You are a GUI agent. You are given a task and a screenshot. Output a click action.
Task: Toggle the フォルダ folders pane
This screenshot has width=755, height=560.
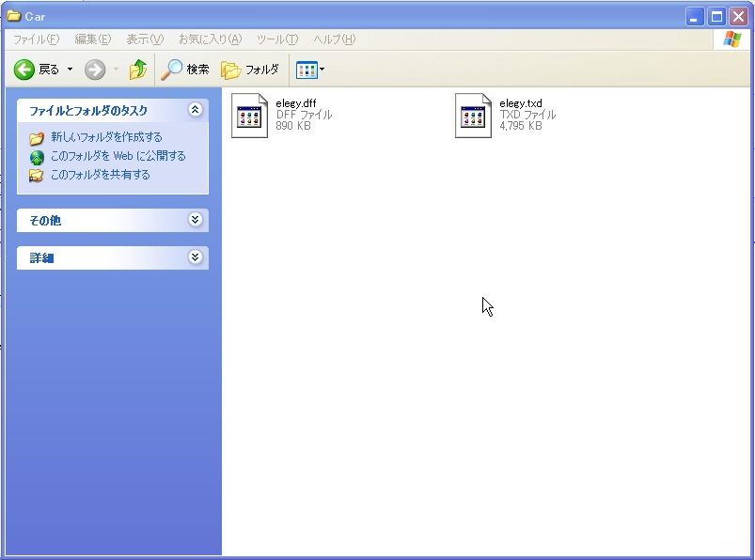tap(250, 70)
